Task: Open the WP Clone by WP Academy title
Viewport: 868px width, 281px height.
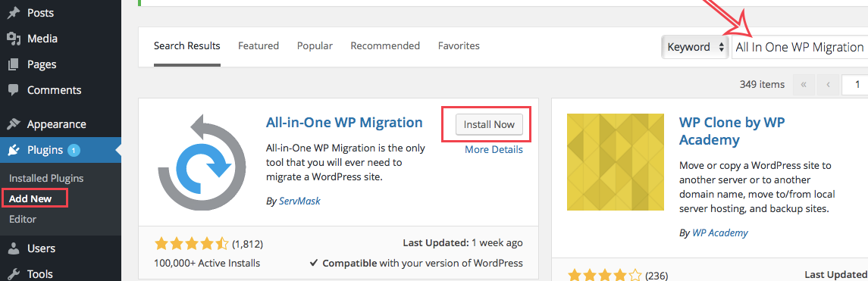Action: click(x=732, y=131)
